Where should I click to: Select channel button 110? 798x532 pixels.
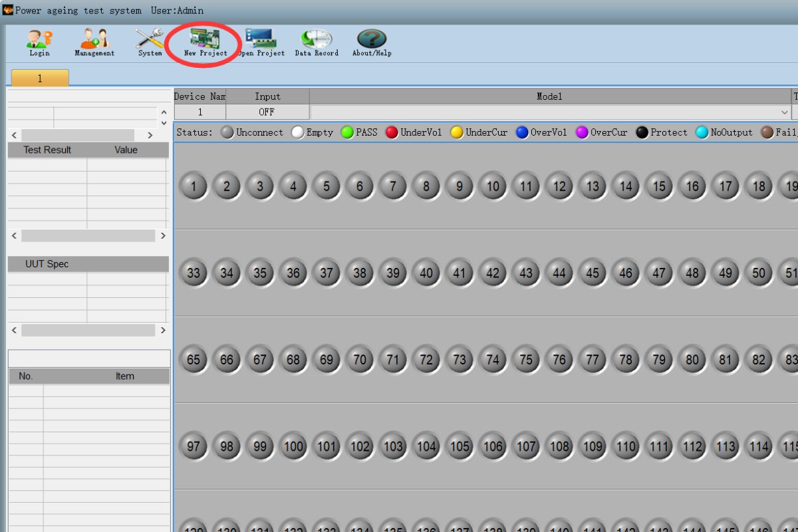pos(626,446)
